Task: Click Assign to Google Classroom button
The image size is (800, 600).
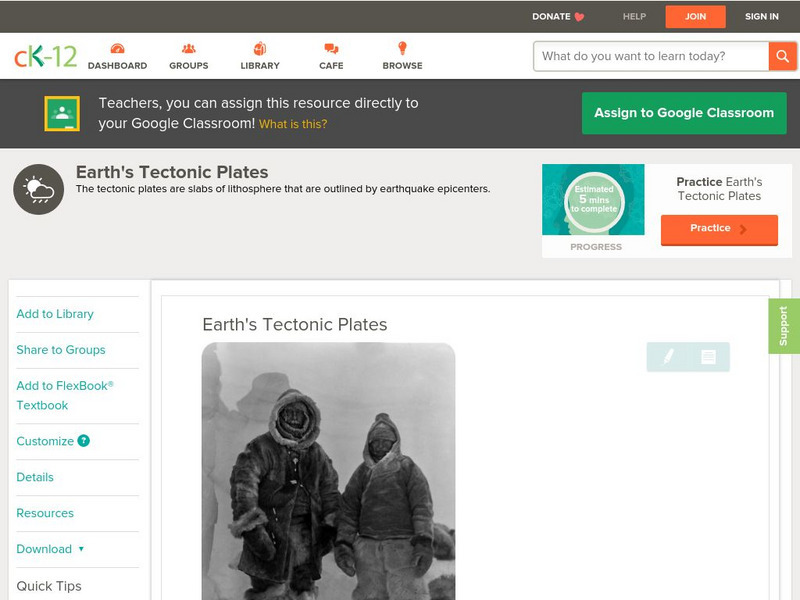Action: click(x=684, y=113)
